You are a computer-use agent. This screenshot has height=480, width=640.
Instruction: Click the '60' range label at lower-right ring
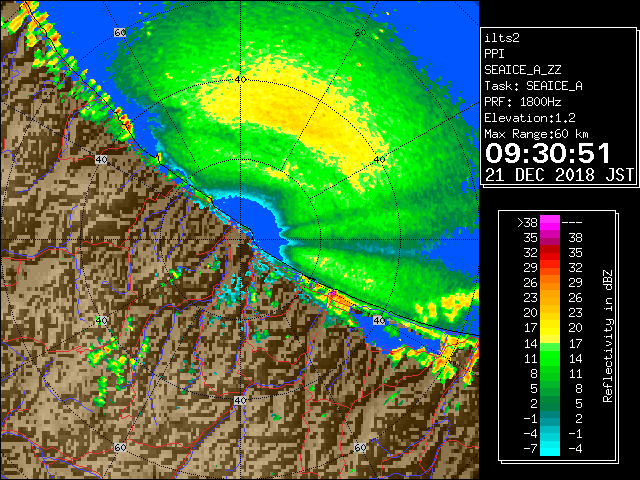point(360,447)
